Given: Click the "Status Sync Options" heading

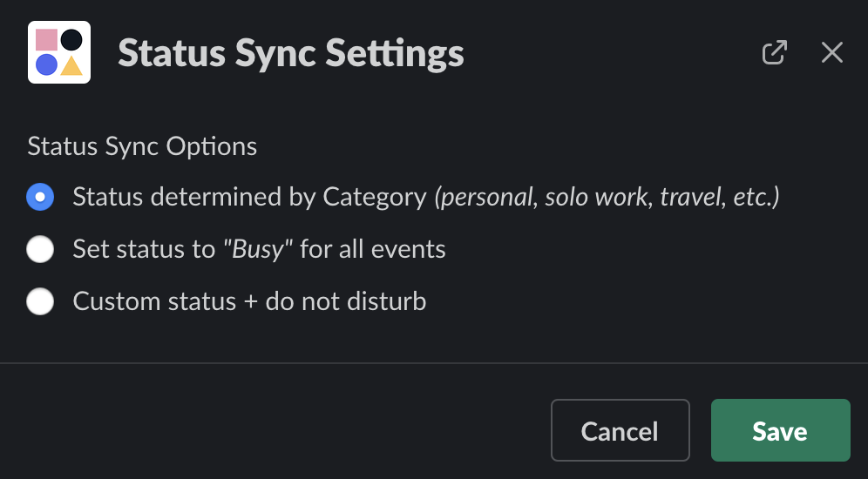Looking at the screenshot, I should click(x=142, y=146).
